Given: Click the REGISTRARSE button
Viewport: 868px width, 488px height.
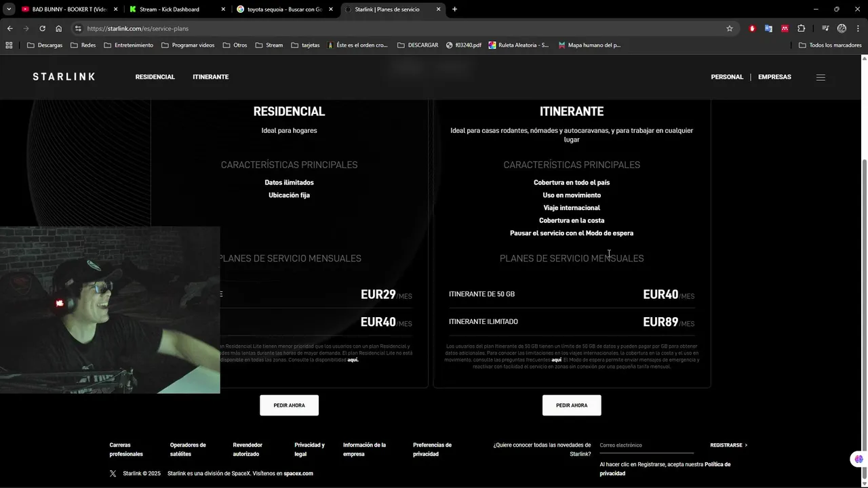Looking at the screenshot, I should 728,445.
